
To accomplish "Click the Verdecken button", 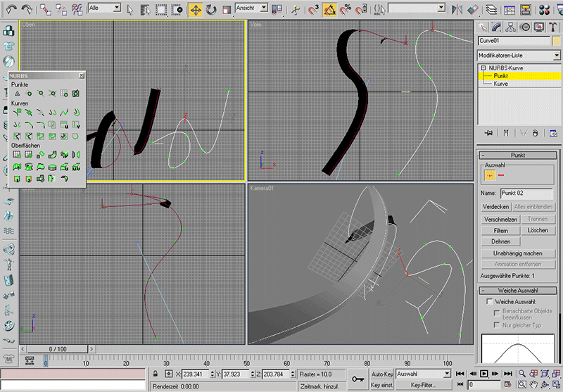I will [496, 206].
